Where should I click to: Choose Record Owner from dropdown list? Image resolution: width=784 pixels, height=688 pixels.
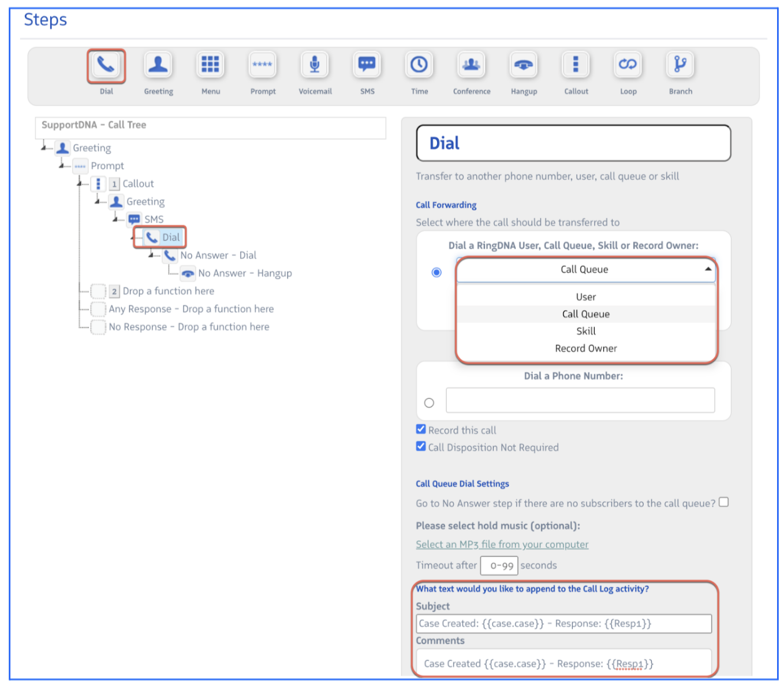click(x=585, y=349)
